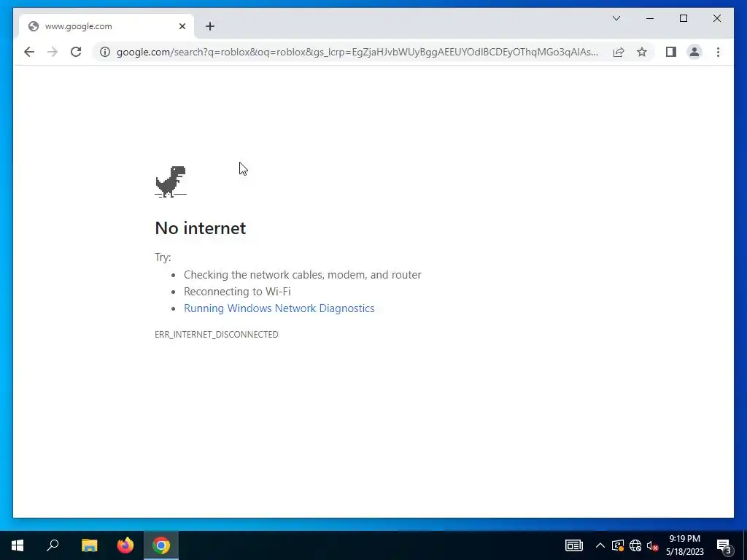Maximize the Chrome window

coord(683,18)
